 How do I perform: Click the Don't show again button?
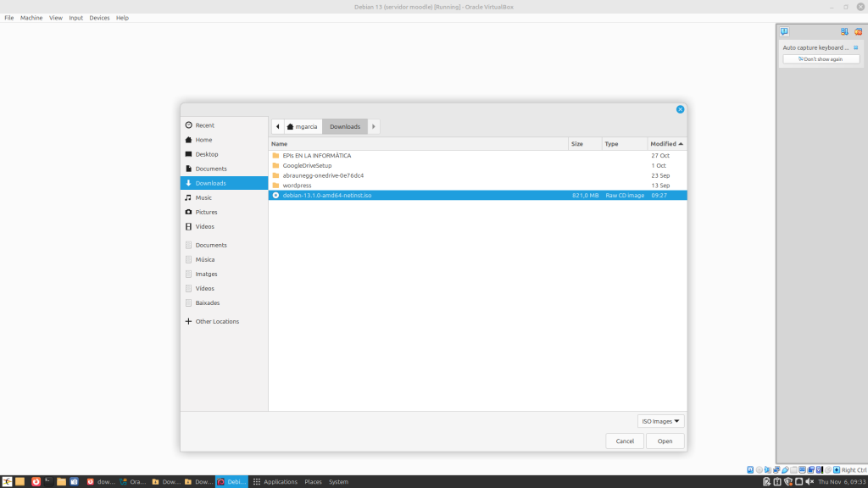[821, 59]
